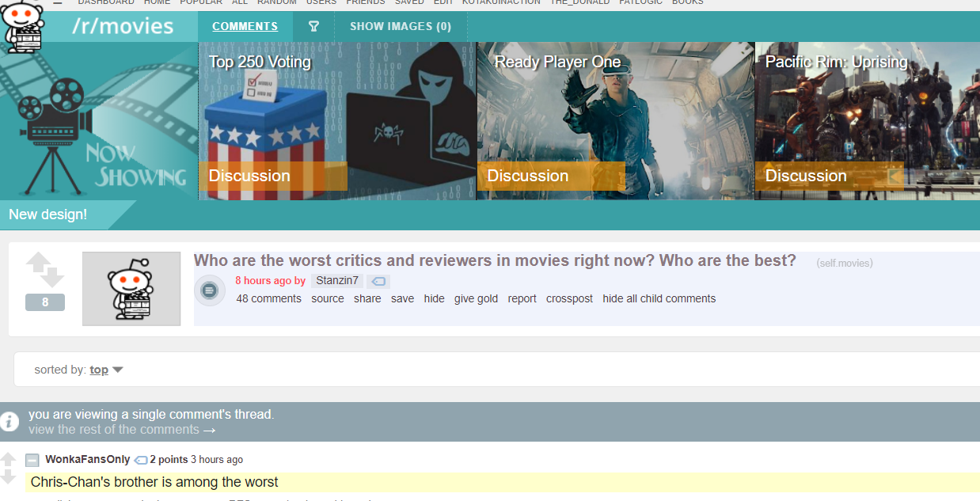The height and width of the screenshot is (501, 980).
Task: Report the post via report link
Action: point(522,298)
